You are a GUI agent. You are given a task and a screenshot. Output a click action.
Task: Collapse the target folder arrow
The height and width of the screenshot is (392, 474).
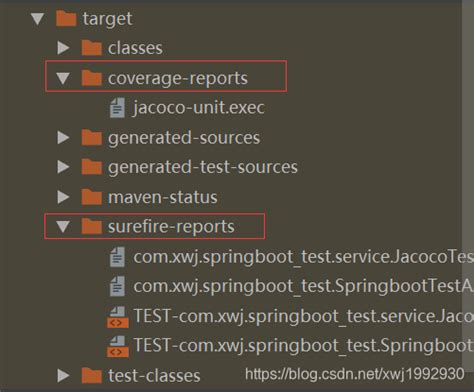38,19
